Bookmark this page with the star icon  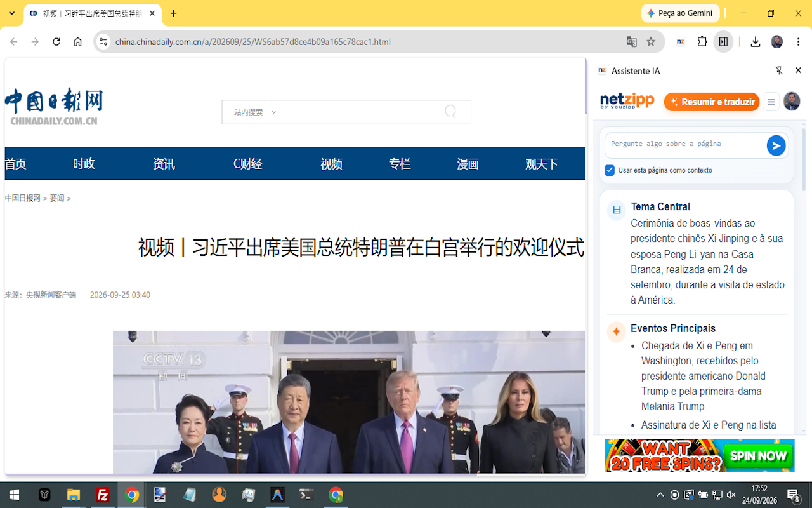[x=651, y=42]
